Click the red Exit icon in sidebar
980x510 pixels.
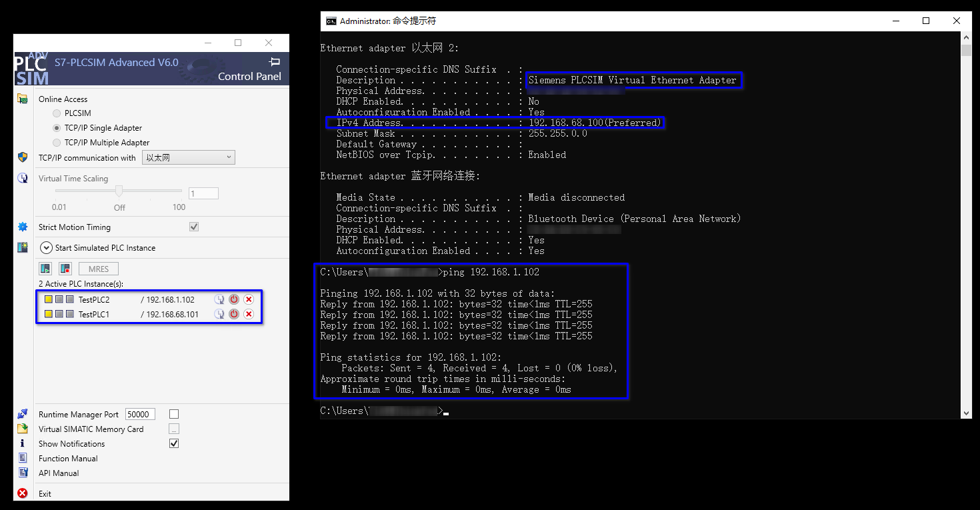point(22,493)
